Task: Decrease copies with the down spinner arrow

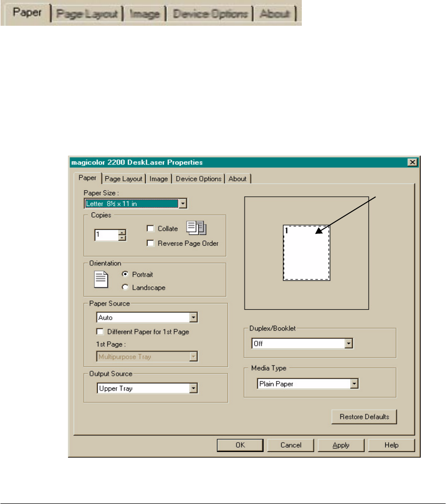Action: [122, 238]
